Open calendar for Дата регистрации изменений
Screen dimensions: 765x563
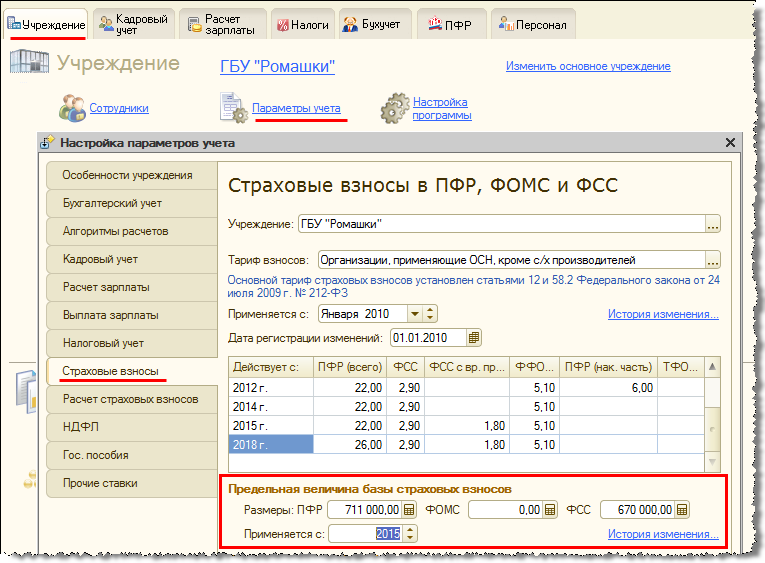pyautogui.click(x=475, y=337)
